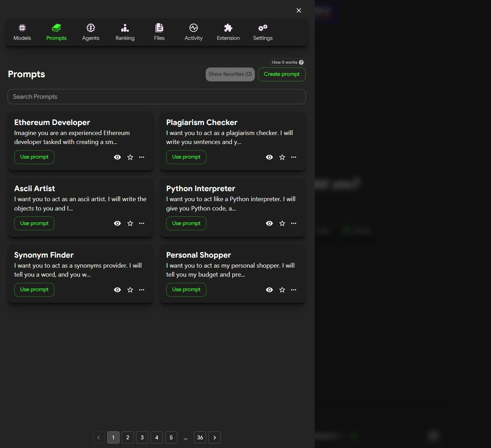Open the Extension puzzle icon

228,28
